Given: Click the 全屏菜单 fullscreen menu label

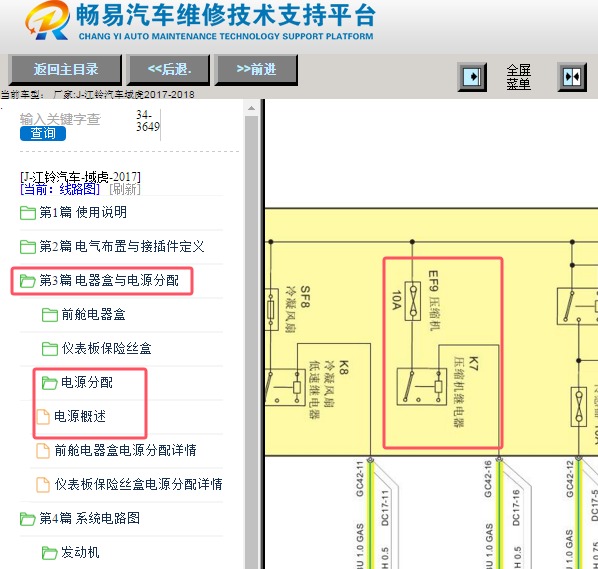Looking at the screenshot, I should tap(518, 77).
